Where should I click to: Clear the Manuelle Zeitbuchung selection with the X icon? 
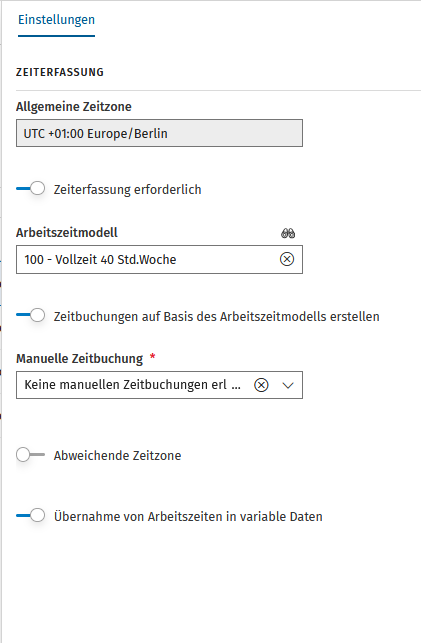click(261, 385)
